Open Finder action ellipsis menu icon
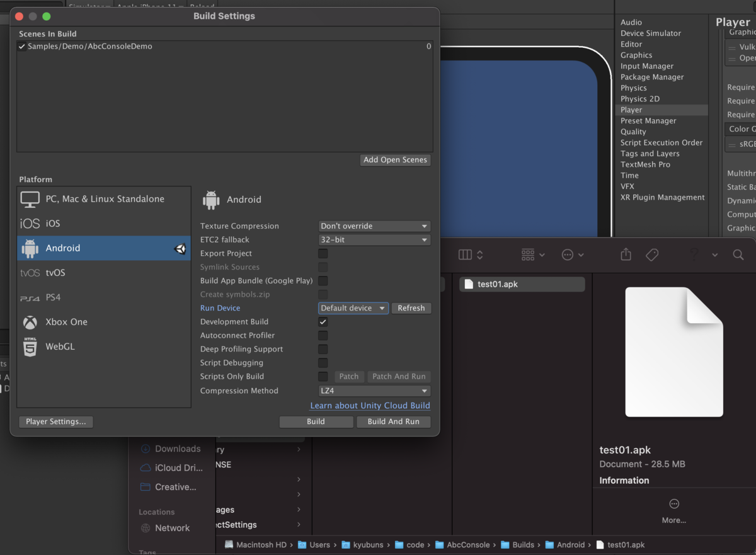Viewport: 756px width, 555px height. (x=572, y=255)
